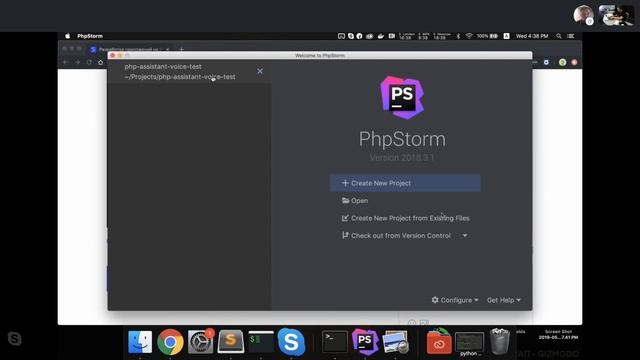
Task: Open the Apple menu
Action: tap(67, 36)
